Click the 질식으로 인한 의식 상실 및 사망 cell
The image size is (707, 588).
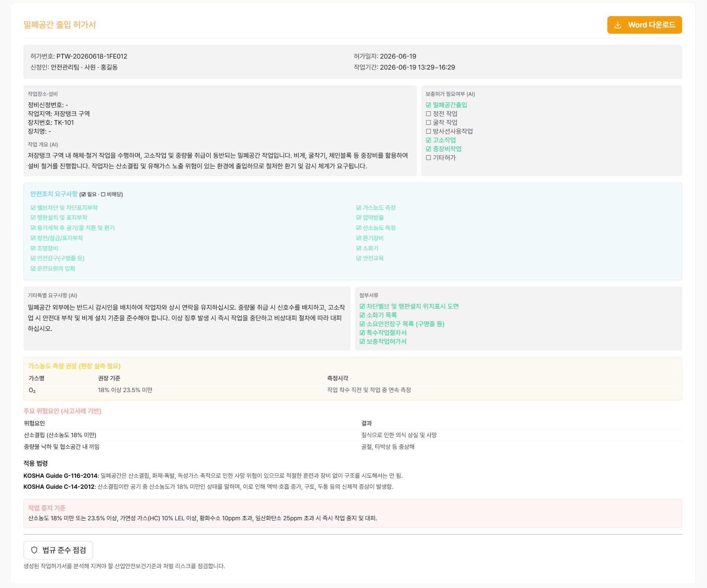click(x=399, y=435)
